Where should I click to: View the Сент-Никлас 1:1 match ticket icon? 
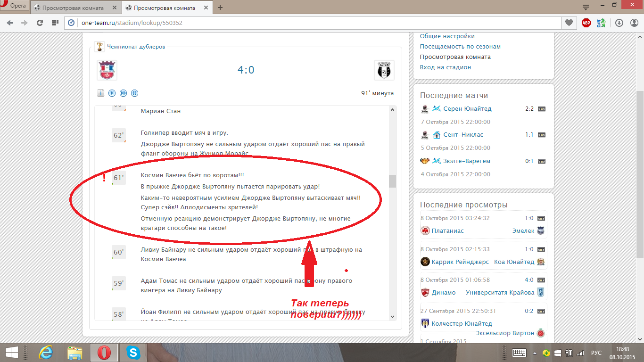[542, 135]
